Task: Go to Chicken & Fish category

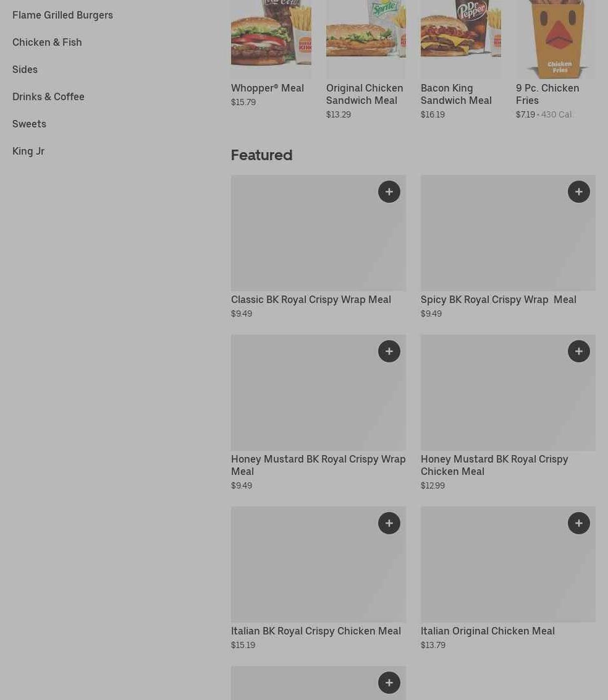Action: coord(47,43)
